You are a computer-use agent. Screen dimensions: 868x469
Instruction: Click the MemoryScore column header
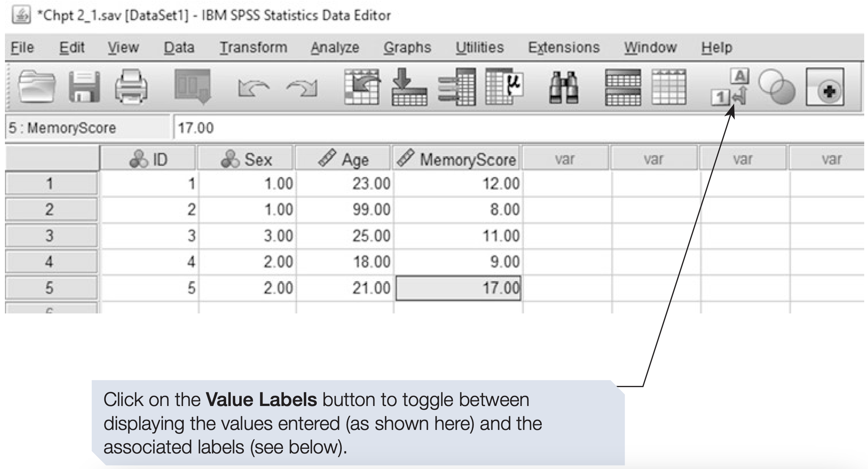tap(457, 159)
